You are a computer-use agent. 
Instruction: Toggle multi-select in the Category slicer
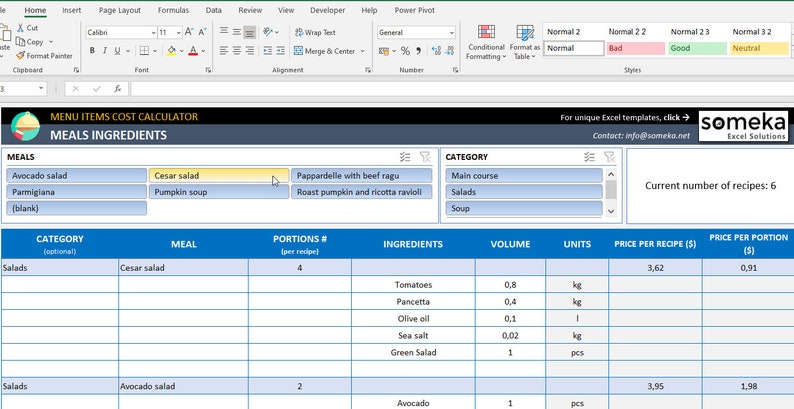coord(589,157)
